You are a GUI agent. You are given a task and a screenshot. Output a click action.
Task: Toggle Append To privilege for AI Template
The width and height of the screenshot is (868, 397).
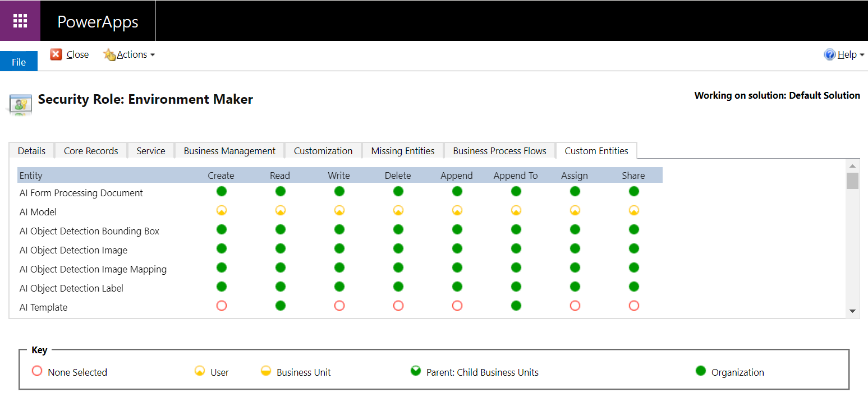[x=516, y=306]
